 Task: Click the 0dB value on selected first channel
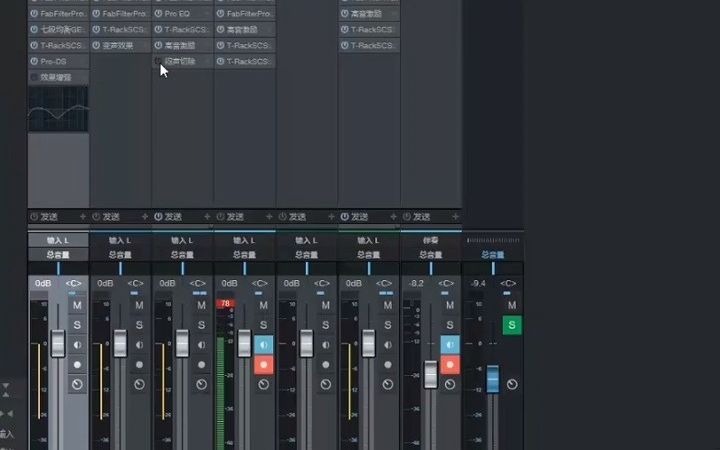(43, 283)
